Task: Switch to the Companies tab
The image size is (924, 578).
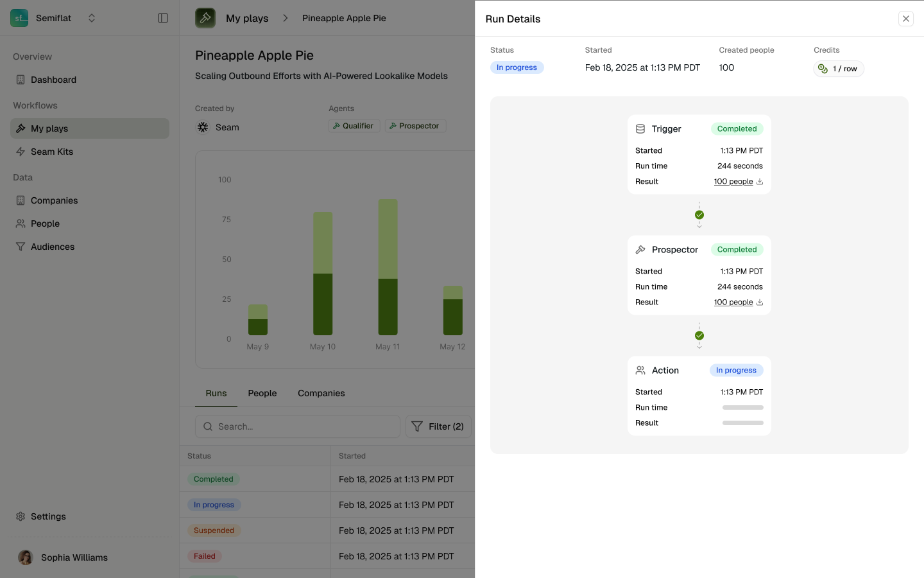Action: (321, 393)
